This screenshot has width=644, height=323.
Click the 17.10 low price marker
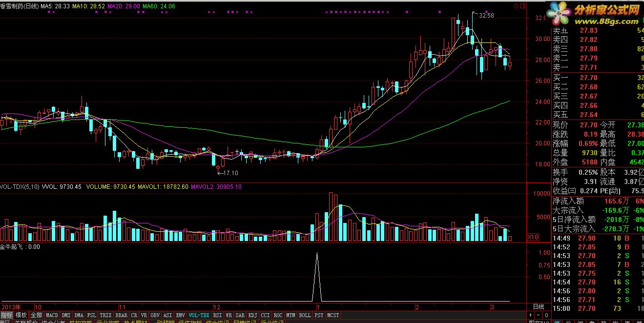[x=230, y=173]
